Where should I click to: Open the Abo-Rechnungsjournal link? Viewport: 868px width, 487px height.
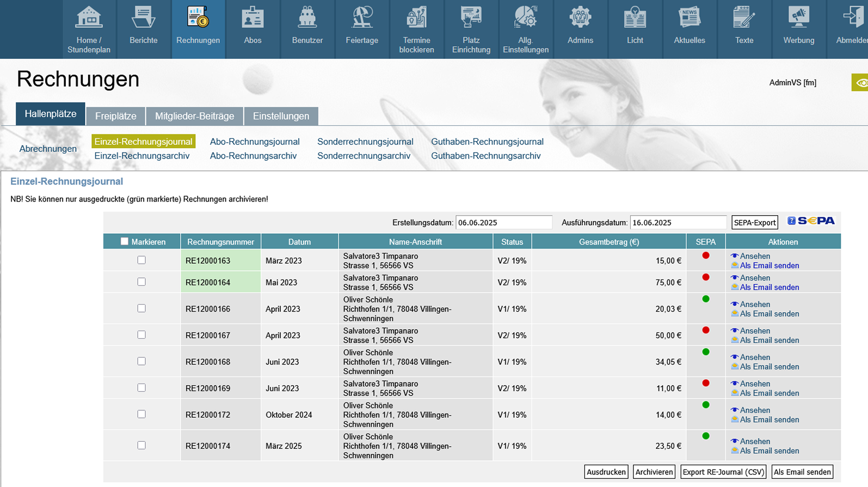[255, 142]
